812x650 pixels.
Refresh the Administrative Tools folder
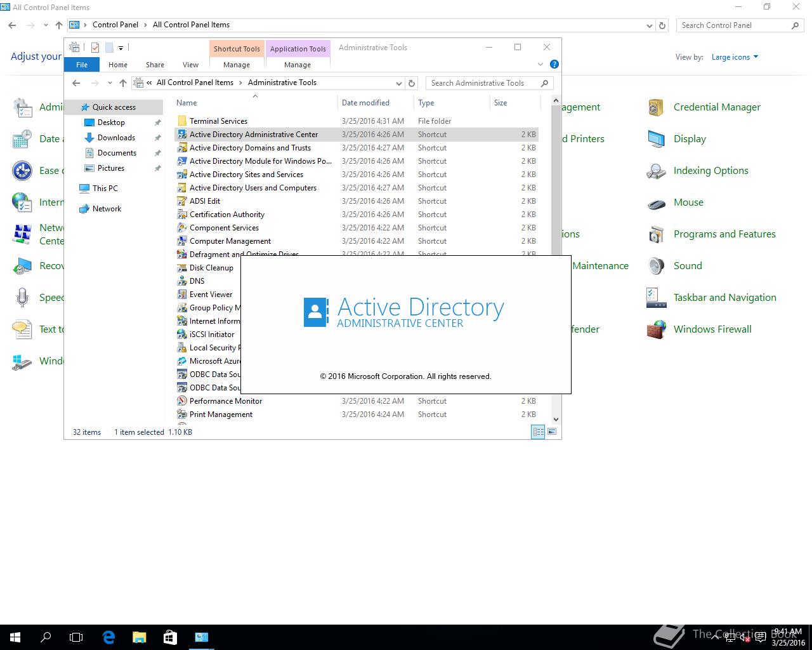click(412, 83)
